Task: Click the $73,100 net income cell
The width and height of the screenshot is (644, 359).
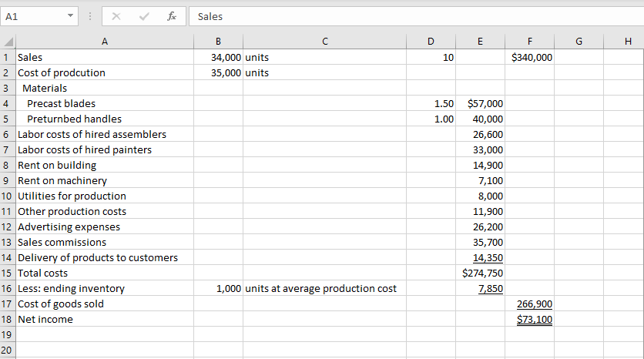Action: tap(529, 319)
